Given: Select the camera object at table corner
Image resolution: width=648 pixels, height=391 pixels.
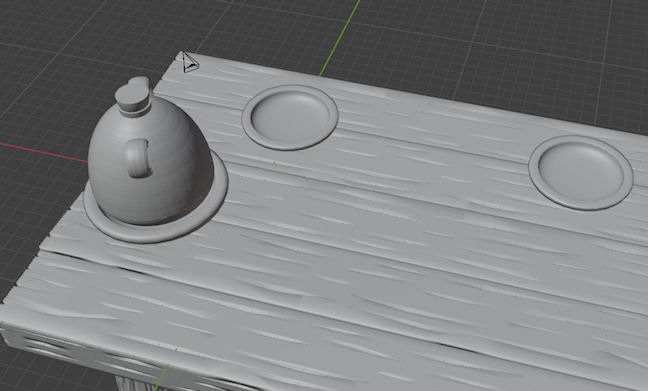Looking at the screenshot, I should [x=190, y=62].
